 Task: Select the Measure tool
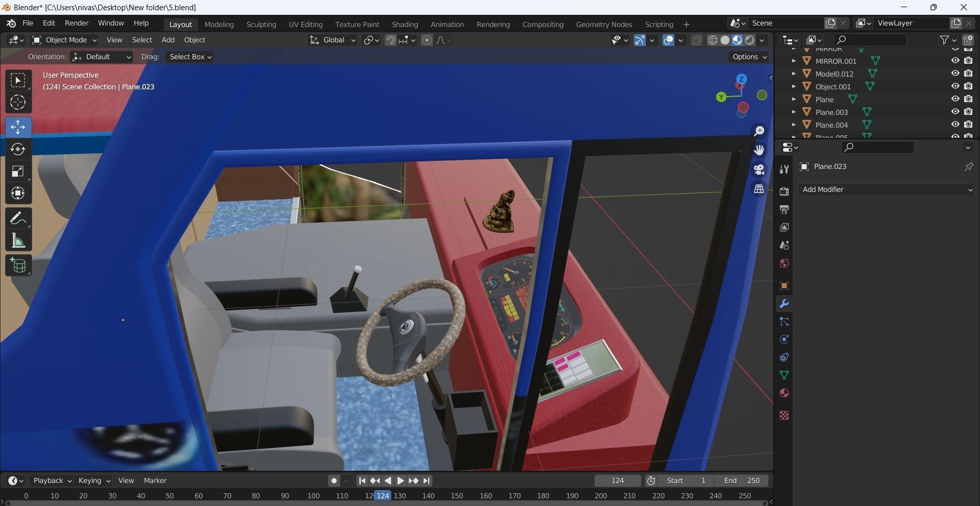pos(18,241)
